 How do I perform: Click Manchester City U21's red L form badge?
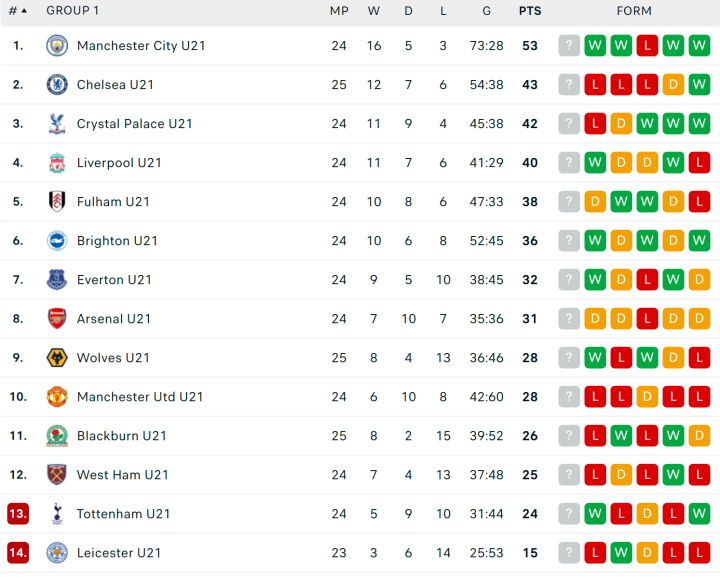647,46
